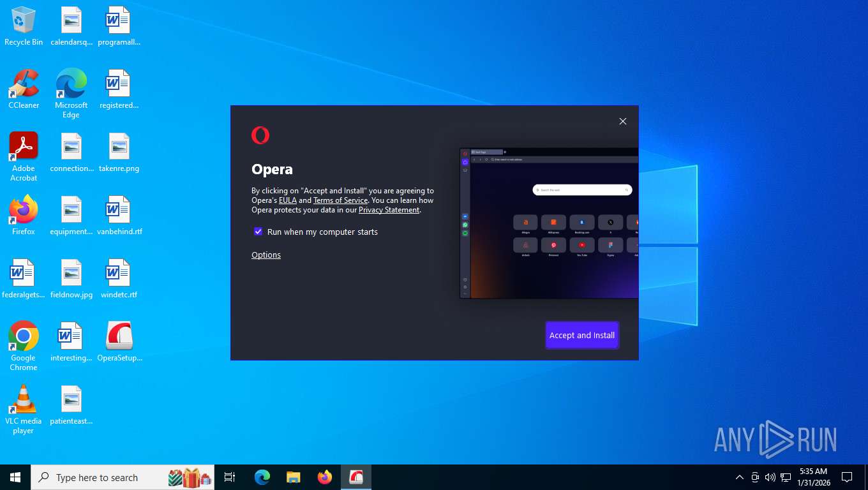Viewport: 868px width, 490px height.
Task: Open Task View on the taskbar
Action: (230, 477)
